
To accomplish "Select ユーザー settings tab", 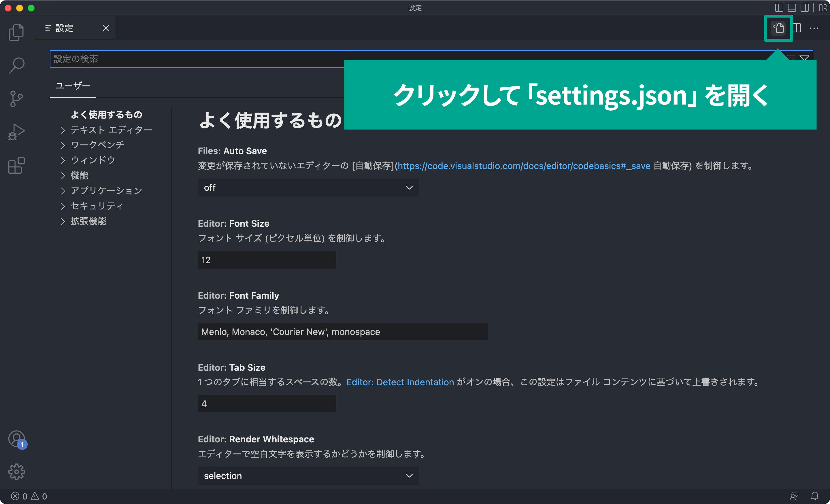I will click(x=72, y=86).
